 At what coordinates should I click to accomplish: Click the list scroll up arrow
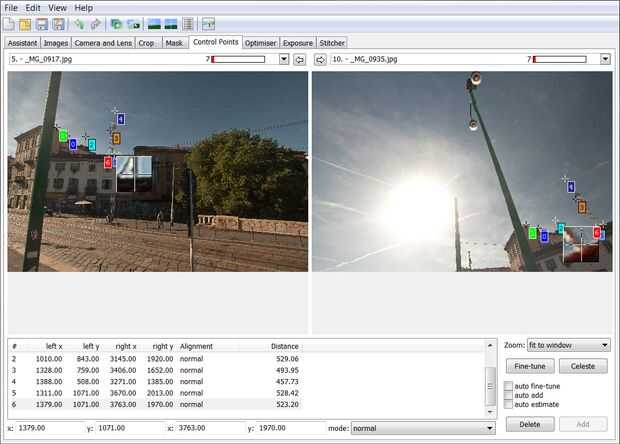pyautogui.click(x=490, y=346)
